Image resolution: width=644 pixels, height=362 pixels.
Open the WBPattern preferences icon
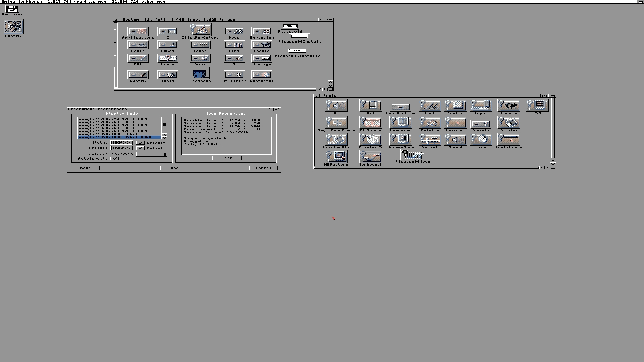[x=336, y=157]
